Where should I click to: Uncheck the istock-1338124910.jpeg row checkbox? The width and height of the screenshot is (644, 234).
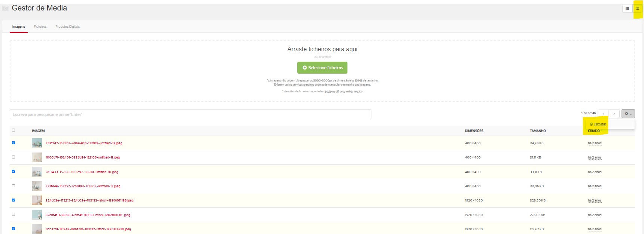point(13,229)
